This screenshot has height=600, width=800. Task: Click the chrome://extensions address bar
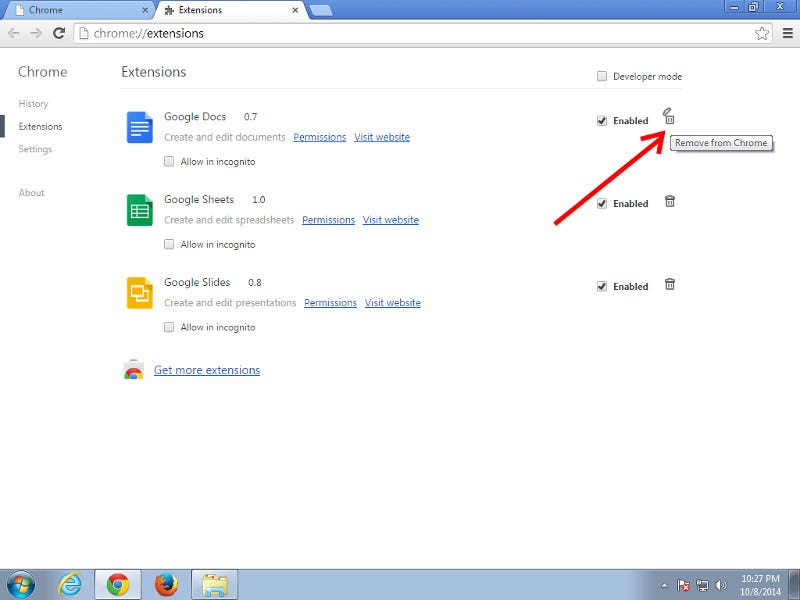pyautogui.click(x=413, y=34)
